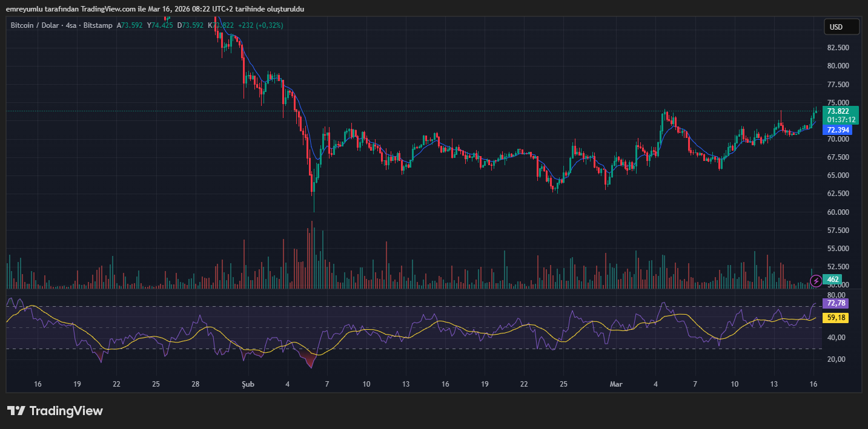This screenshot has height=429, width=868.
Task: Click the +232 (+0,32%) price change
Action: 260,25
